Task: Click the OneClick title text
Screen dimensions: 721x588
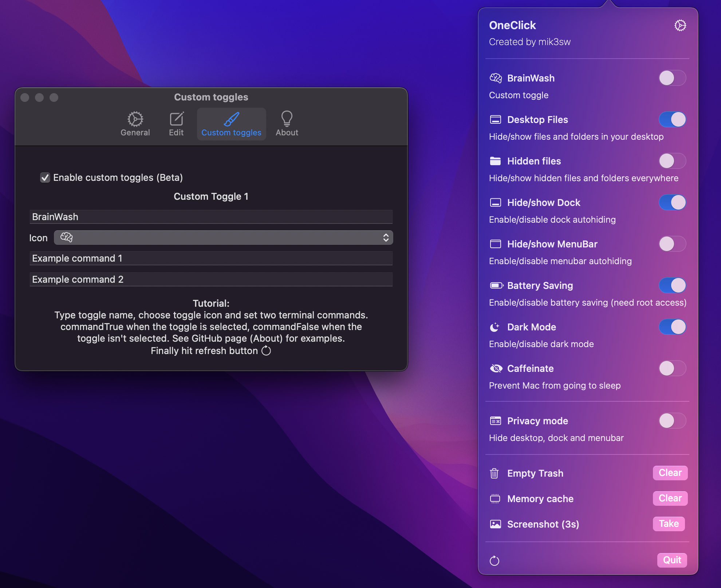Action: coord(512,25)
